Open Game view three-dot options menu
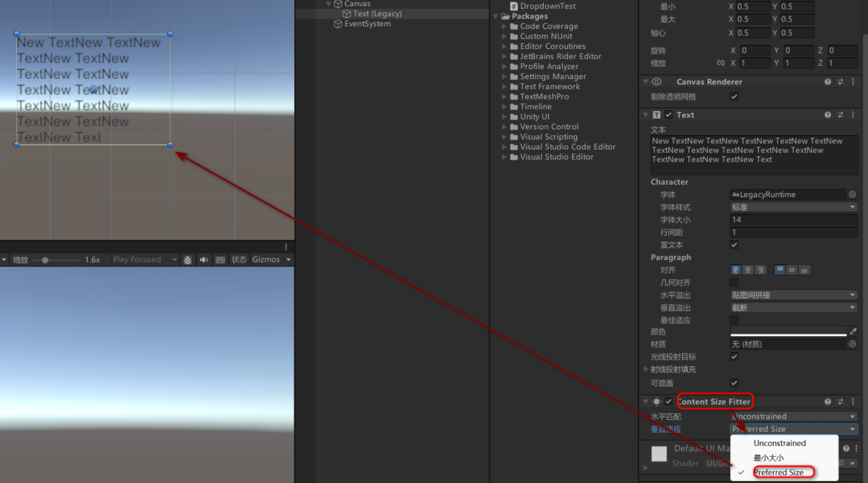The width and height of the screenshot is (868, 483). (286, 247)
